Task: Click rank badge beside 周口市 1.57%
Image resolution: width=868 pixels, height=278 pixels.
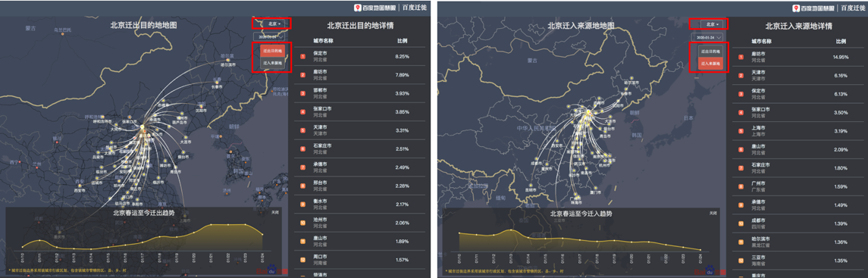Action: click(x=302, y=260)
